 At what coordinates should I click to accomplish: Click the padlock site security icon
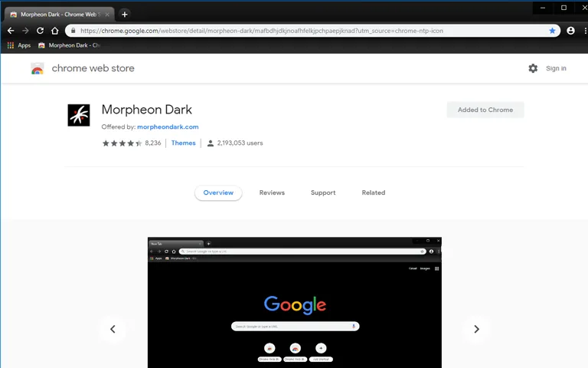(73, 31)
